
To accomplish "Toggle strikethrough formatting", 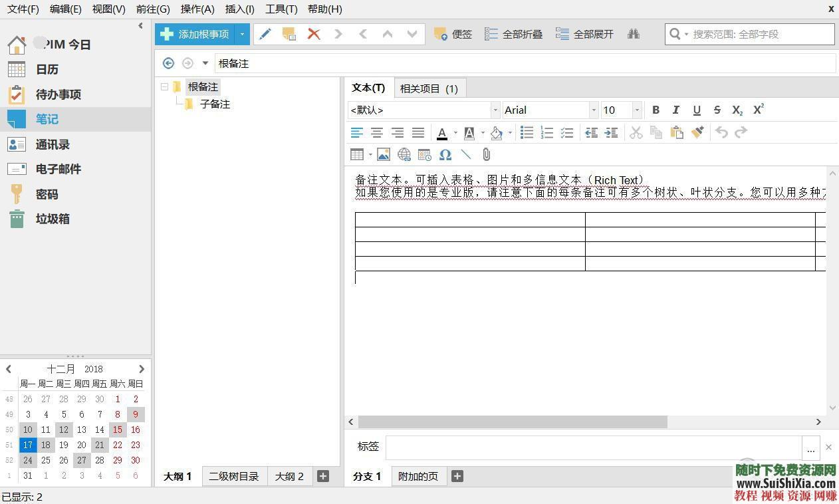I will pos(717,110).
